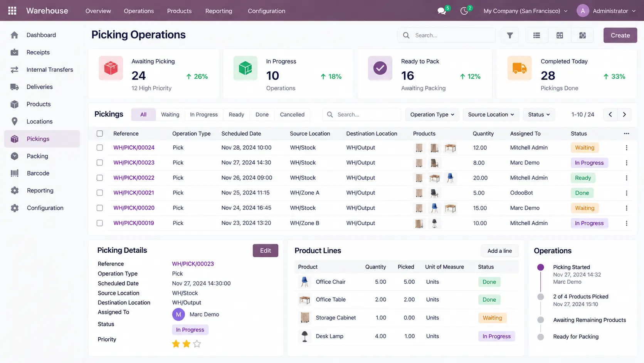Switch to kanban grid view icon
The height and width of the screenshot is (363, 644).
coord(560,35)
